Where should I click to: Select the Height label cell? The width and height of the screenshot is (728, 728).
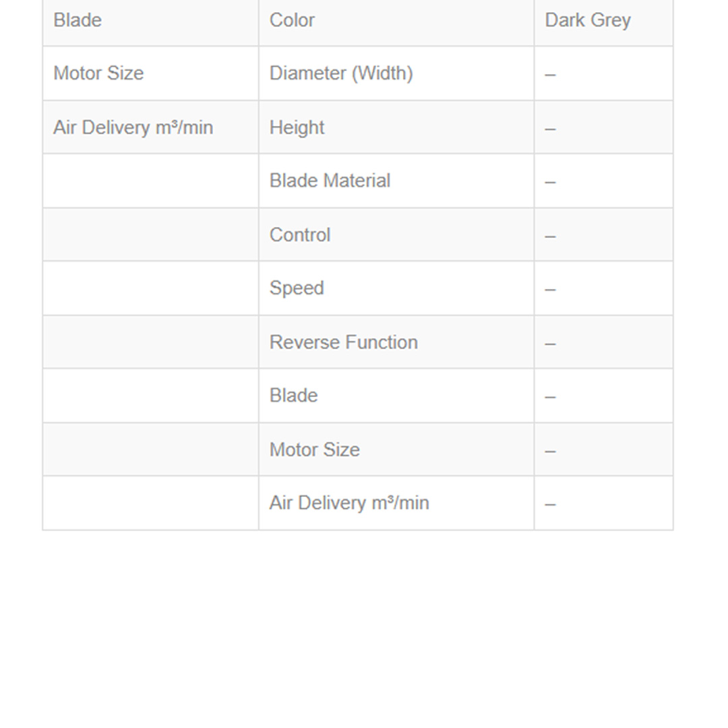tap(297, 127)
